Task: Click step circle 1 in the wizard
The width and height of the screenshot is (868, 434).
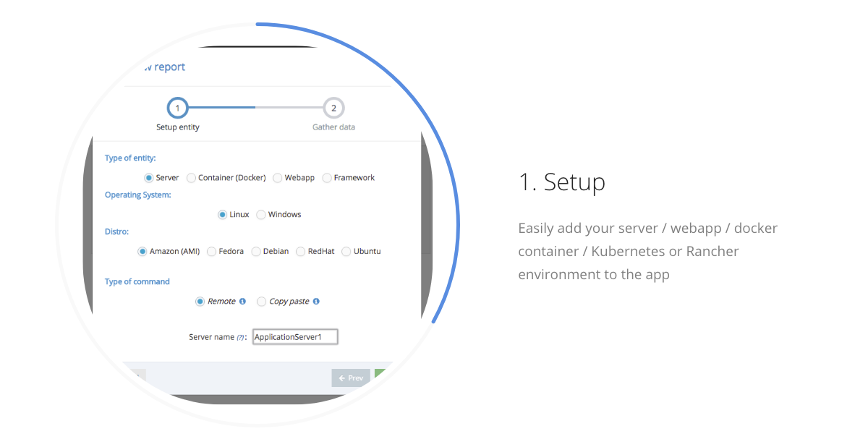Action: pyautogui.click(x=178, y=107)
